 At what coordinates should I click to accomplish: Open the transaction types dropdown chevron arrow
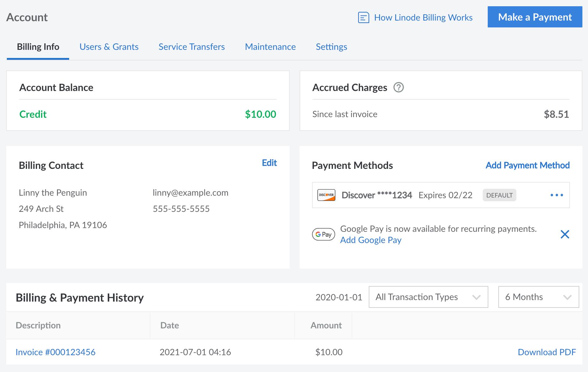[x=476, y=297]
